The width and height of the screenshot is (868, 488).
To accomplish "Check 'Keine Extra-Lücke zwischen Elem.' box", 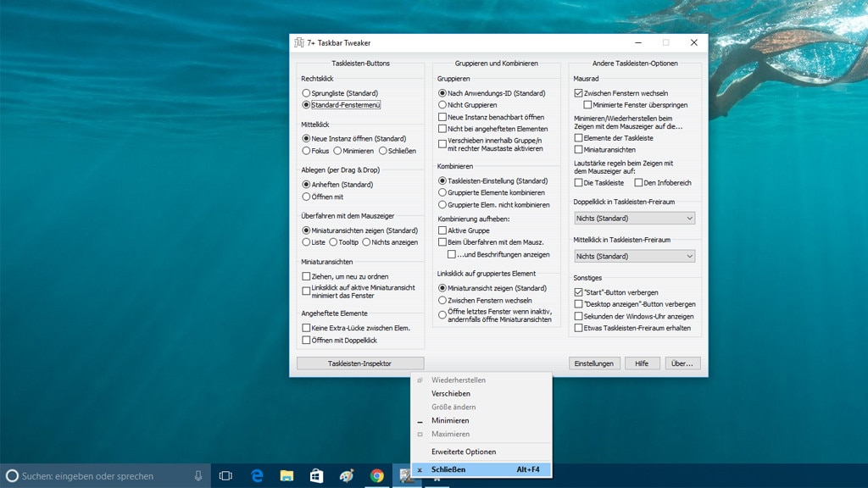I will [x=307, y=328].
